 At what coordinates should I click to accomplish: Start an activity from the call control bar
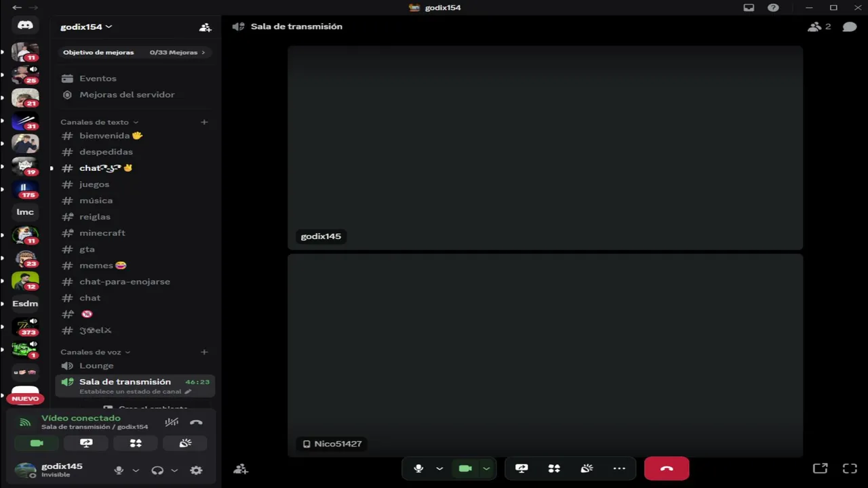tap(554, 468)
